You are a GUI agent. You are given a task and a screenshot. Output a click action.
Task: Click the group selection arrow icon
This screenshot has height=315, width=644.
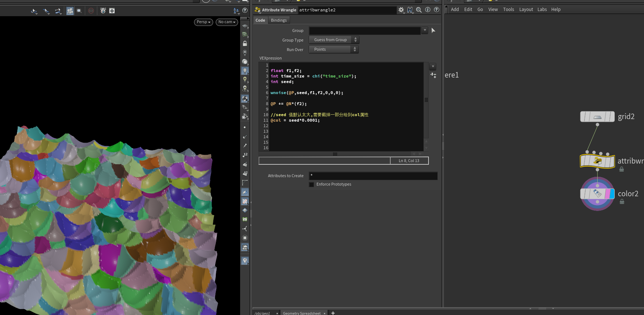(x=433, y=31)
